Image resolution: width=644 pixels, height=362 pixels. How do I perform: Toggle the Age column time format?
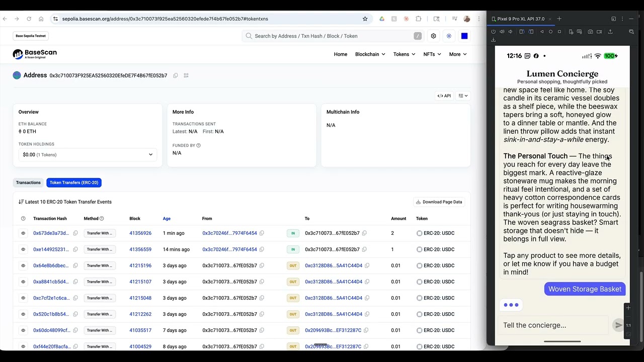click(x=167, y=219)
